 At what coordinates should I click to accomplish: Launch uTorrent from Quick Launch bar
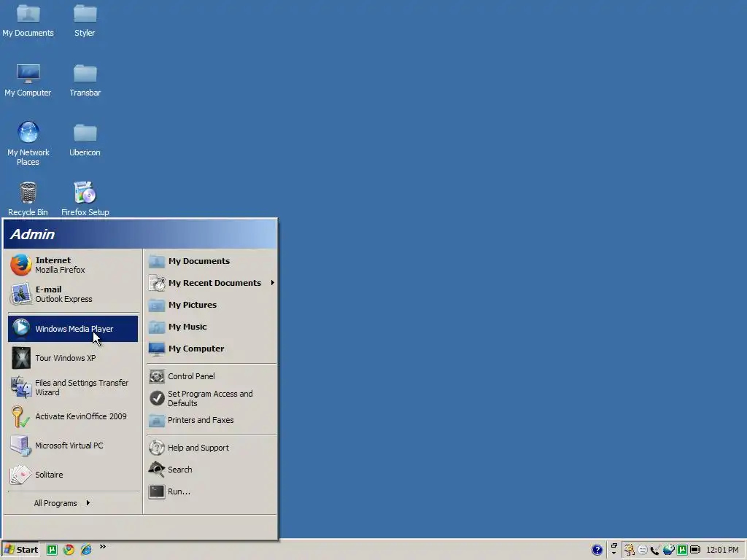(52, 550)
